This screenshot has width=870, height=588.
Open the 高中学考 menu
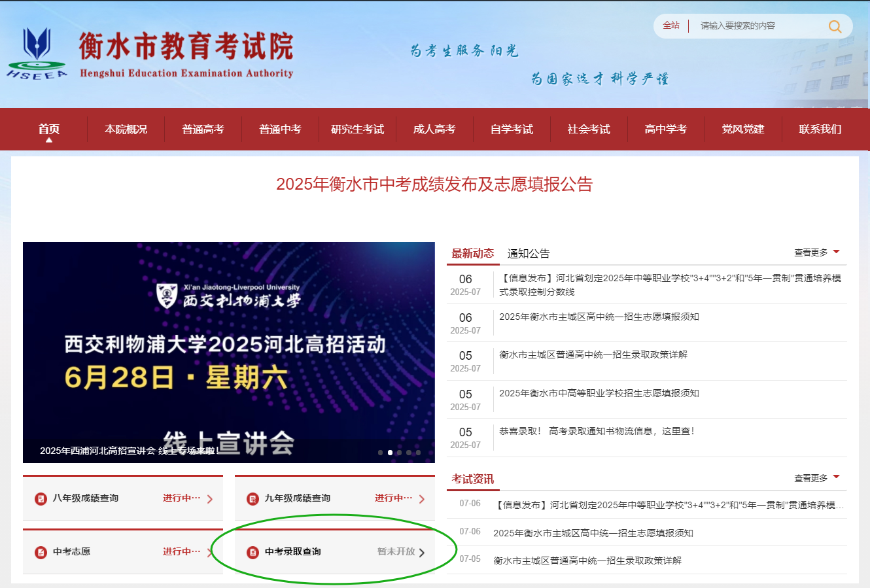click(x=666, y=130)
